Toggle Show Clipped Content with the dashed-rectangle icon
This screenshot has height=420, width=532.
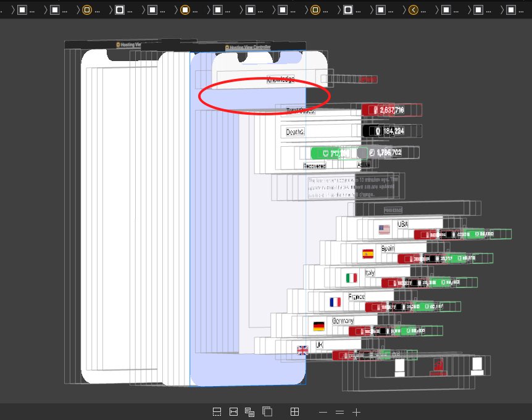[217, 411]
